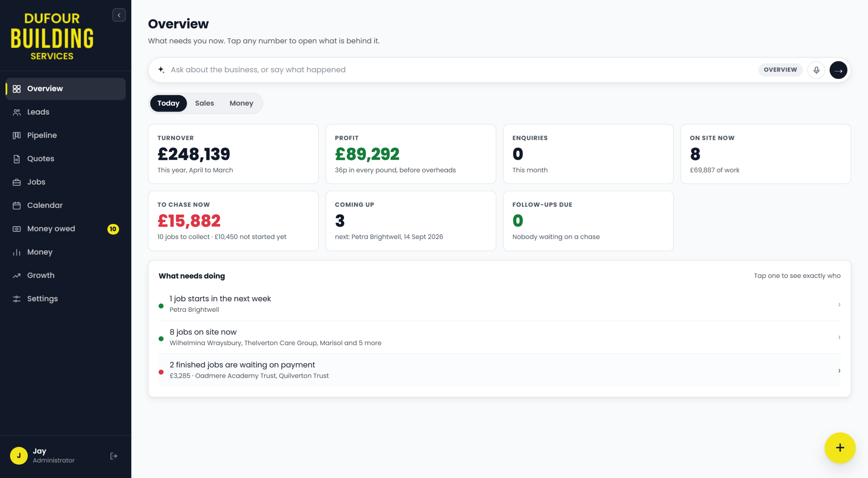Viewport: 868px width, 478px height.
Task: Switch to the Sales tab
Action: click(204, 103)
